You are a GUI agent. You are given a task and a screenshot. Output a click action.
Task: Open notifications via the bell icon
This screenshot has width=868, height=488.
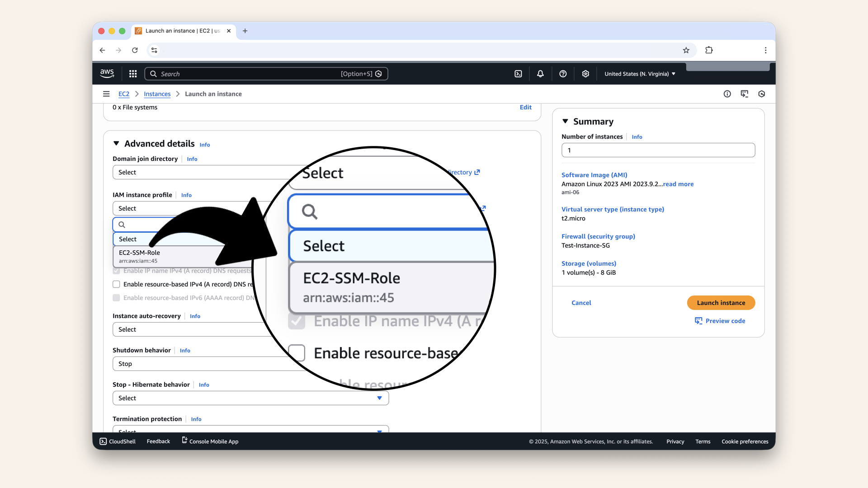[540, 73]
